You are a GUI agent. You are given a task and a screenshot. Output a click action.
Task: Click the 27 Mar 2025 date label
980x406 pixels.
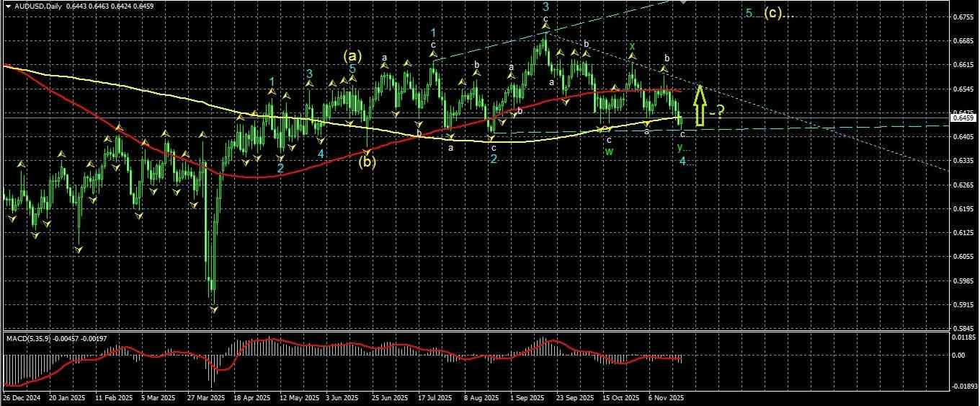[206, 397]
